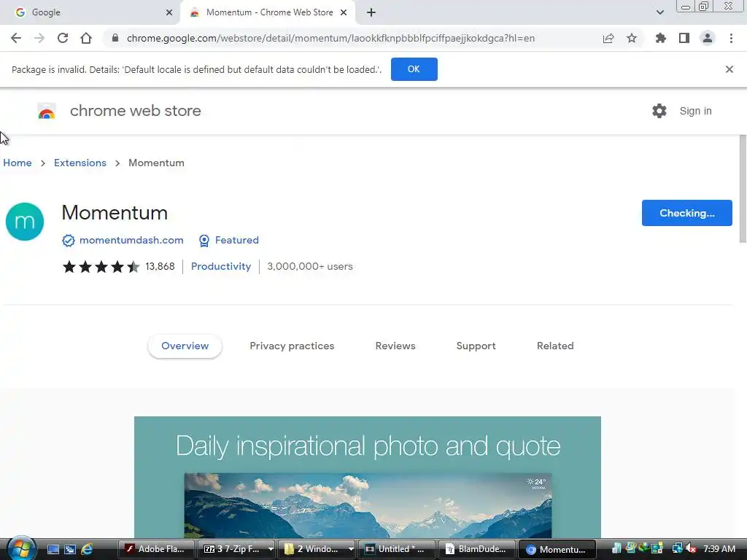Click the Momentum extension round logo
This screenshot has width=747, height=560.
25,222
